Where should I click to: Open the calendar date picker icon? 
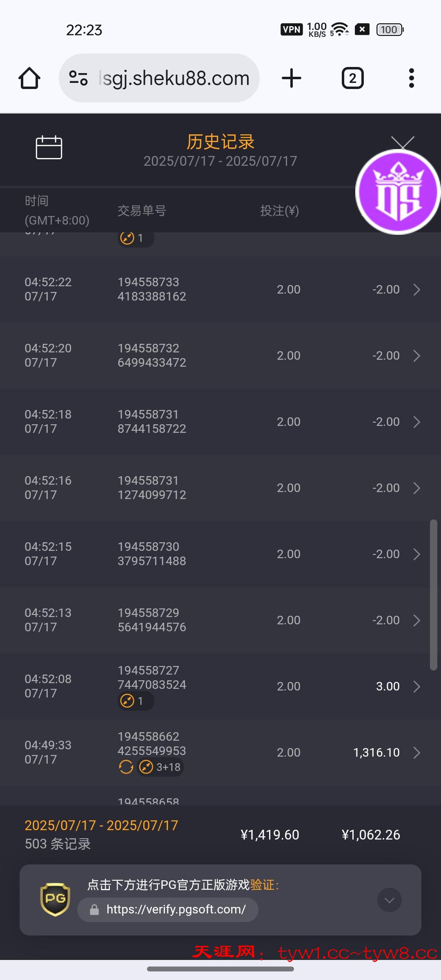(x=49, y=147)
